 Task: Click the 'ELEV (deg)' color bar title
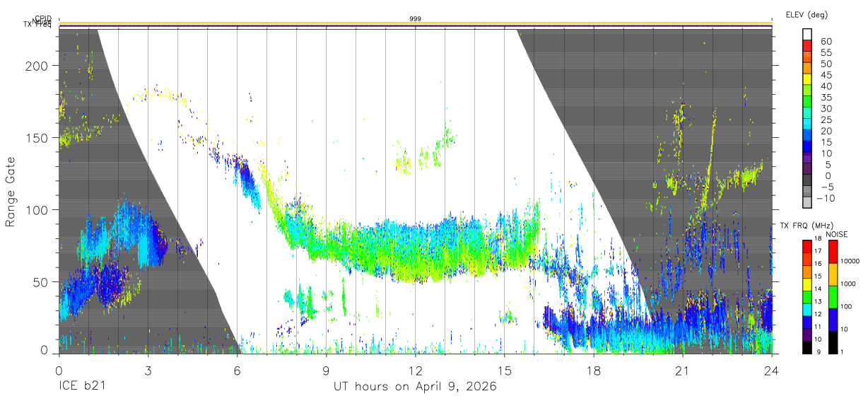pyautogui.click(x=807, y=14)
